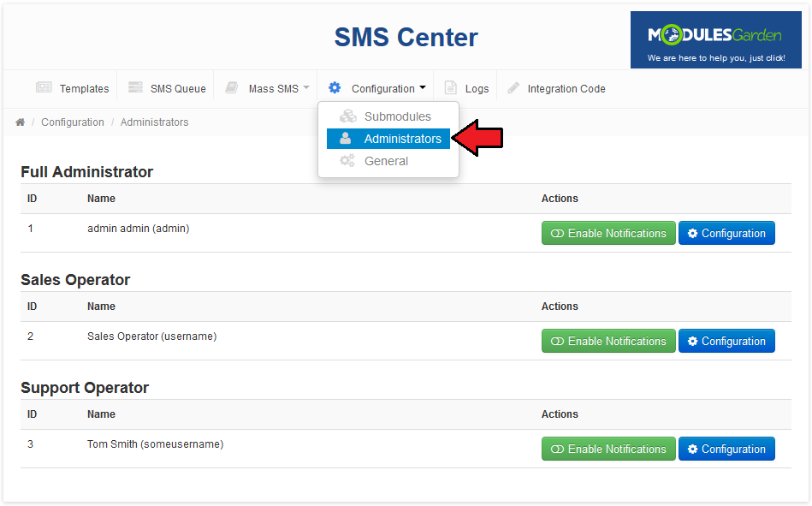Click the Support Operator section heading
812x506 pixels.
pos(85,388)
